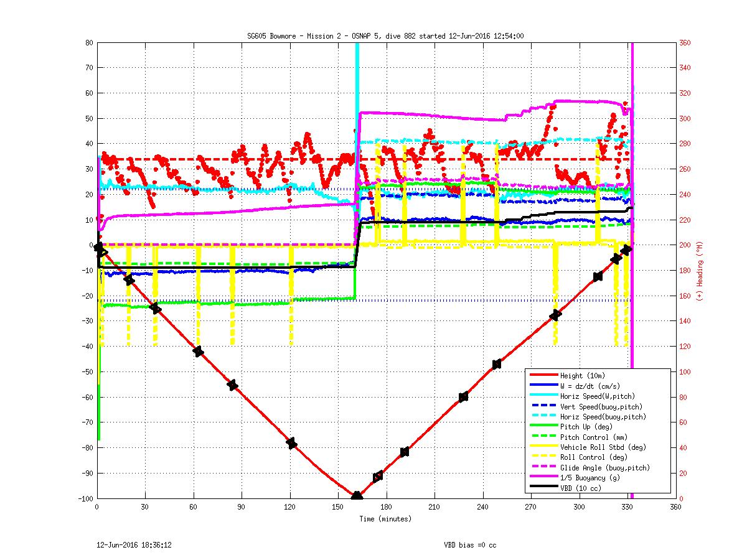Click time axis tick label '90'
This screenshot has height=560, width=747.
coord(242,508)
